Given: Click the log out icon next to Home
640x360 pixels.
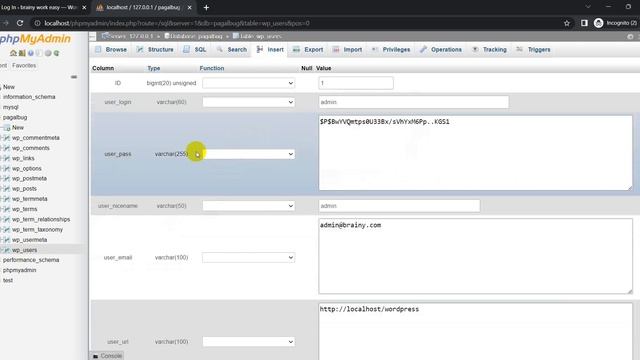Looking at the screenshot, I should [22, 53].
